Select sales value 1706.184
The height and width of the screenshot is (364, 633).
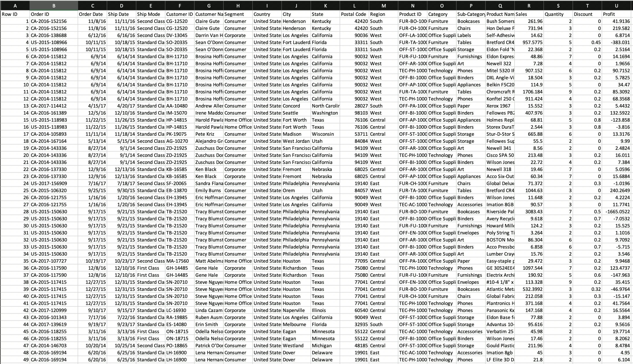point(529,92)
